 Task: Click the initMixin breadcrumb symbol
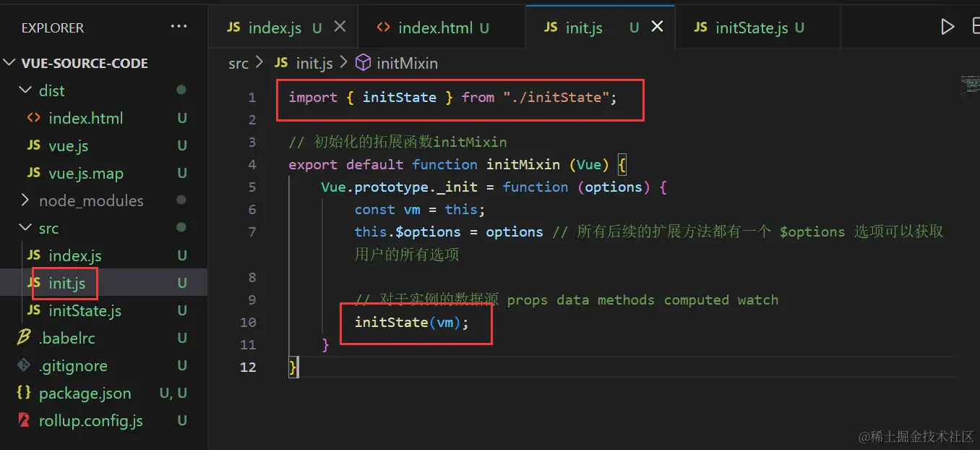coord(407,64)
